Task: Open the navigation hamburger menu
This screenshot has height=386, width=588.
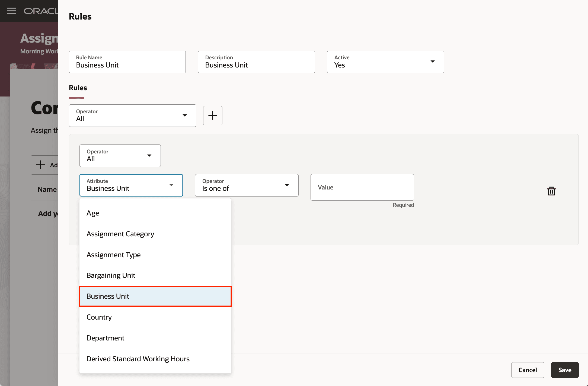Action: tap(11, 11)
